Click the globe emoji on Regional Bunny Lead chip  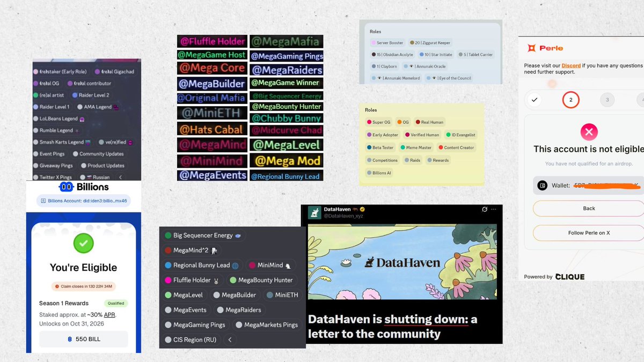235,265
